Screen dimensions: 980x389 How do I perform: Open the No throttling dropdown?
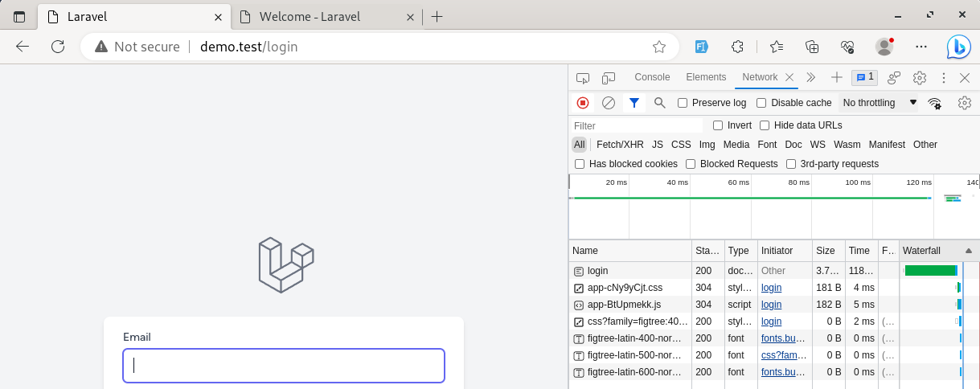[880, 103]
